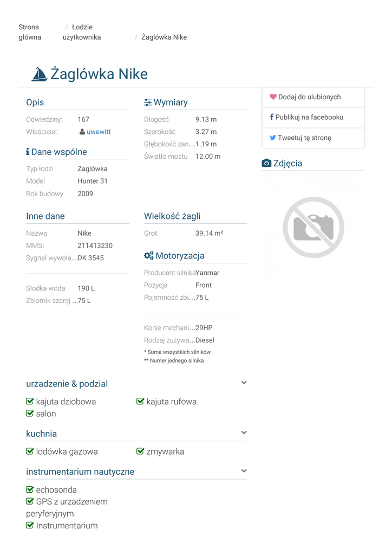Click the camera icon next to Zdjęcia
This screenshot has height=555, width=392.
pyautogui.click(x=266, y=163)
